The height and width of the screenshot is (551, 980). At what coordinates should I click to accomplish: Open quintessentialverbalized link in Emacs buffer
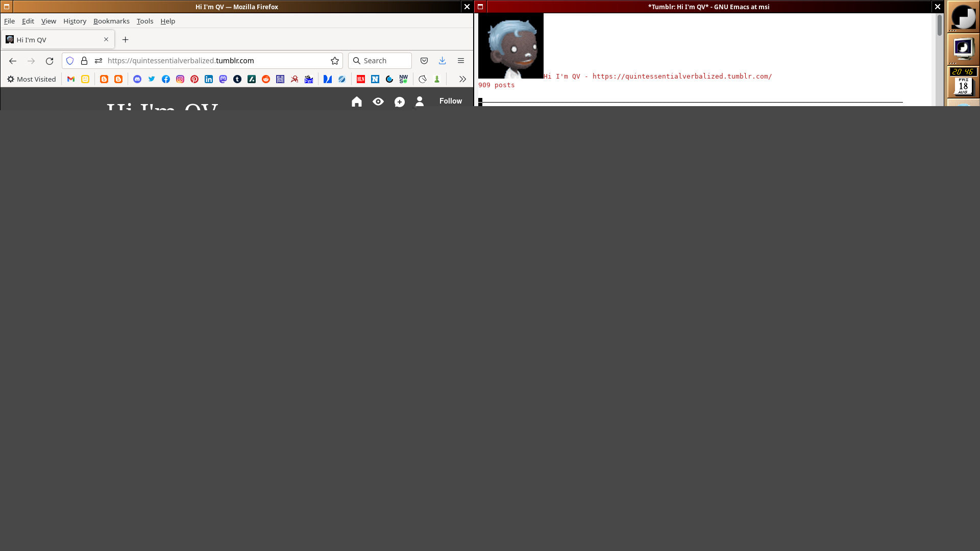(682, 76)
